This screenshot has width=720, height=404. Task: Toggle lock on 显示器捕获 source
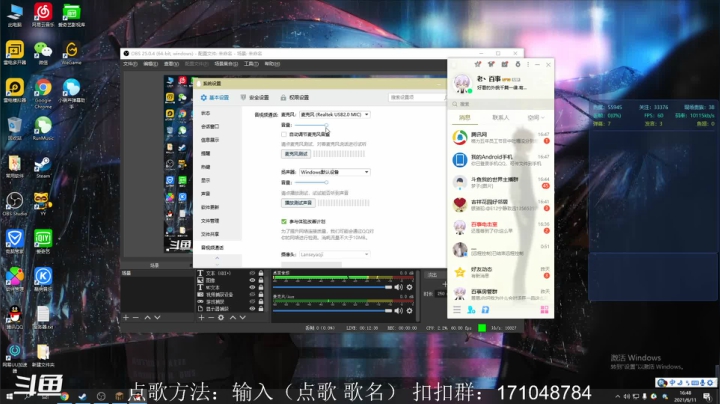261,309
